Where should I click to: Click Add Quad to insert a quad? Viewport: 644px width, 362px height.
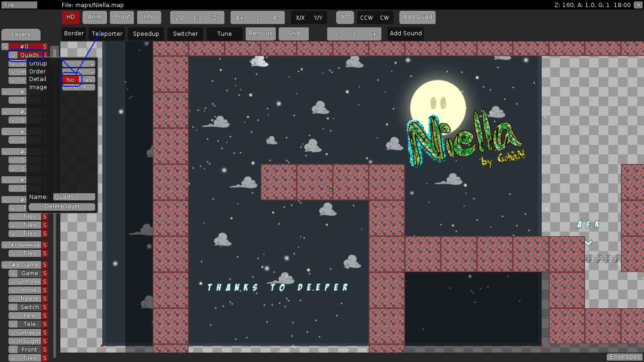click(x=417, y=17)
